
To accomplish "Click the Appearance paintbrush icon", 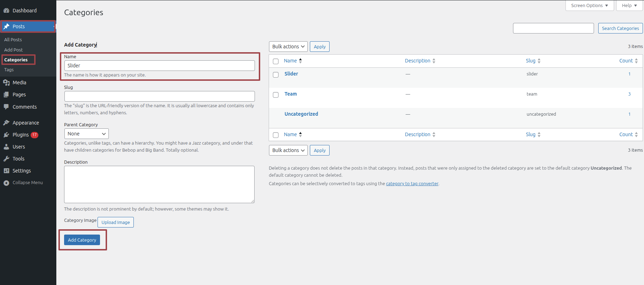I will tap(6, 123).
